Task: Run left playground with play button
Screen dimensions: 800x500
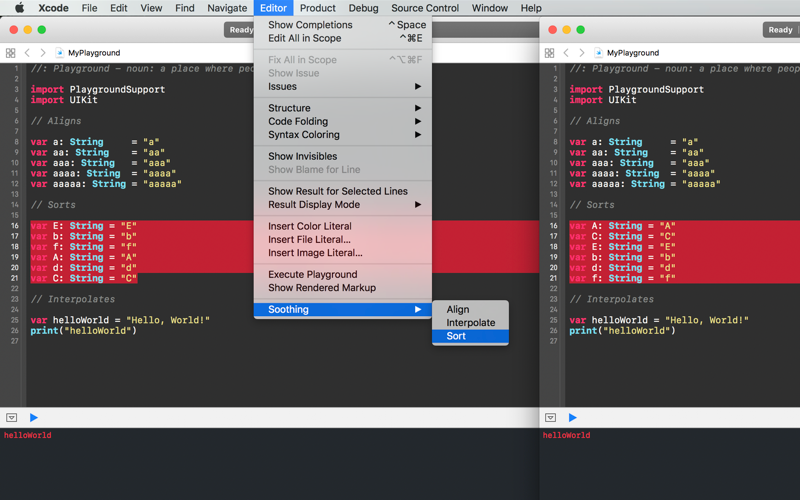Action: (x=34, y=417)
